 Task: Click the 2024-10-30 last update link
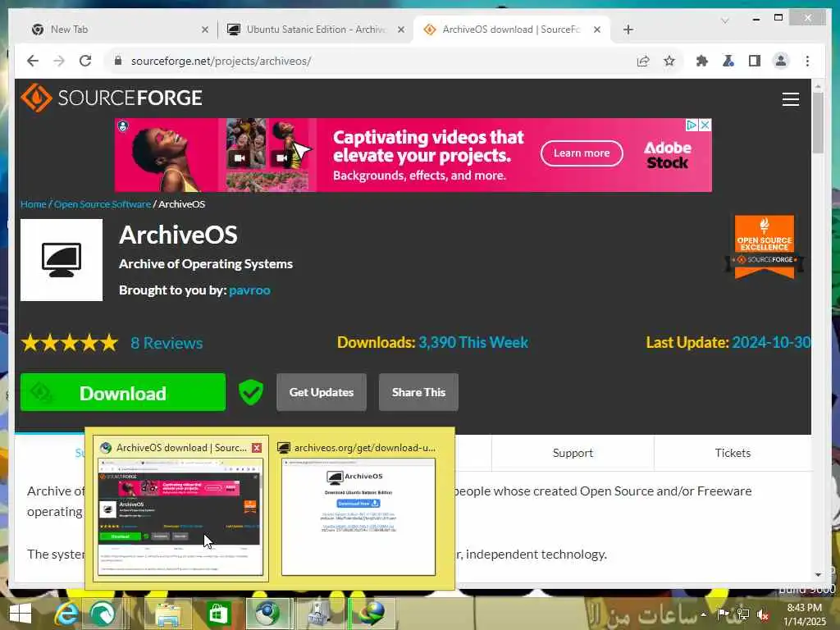pyautogui.click(x=771, y=342)
